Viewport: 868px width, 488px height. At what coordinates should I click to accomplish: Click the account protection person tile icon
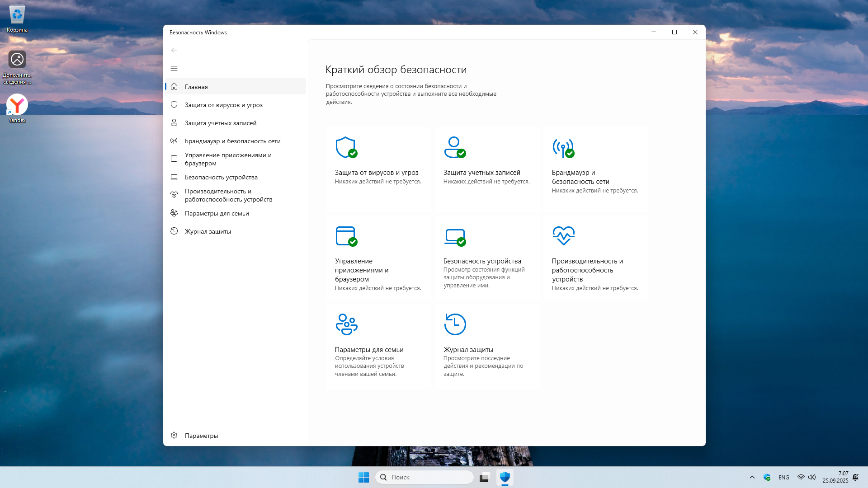pyautogui.click(x=454, y=147)
